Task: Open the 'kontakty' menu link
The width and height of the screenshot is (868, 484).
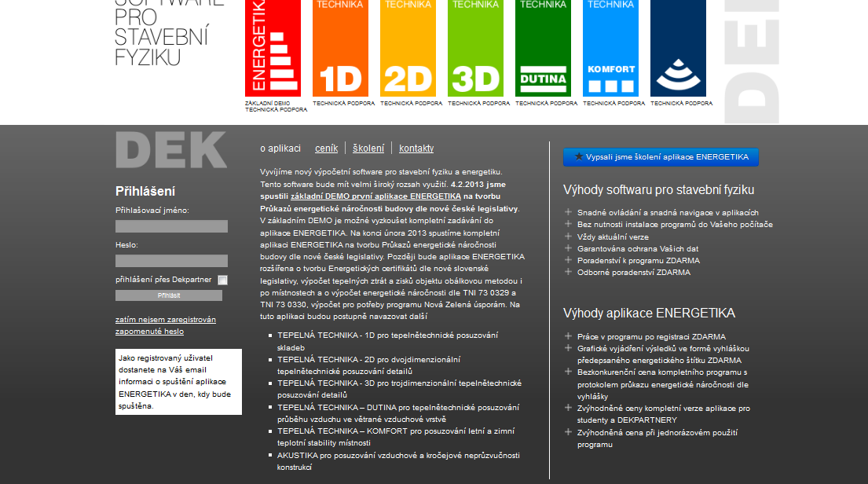Action: (416, 148)
